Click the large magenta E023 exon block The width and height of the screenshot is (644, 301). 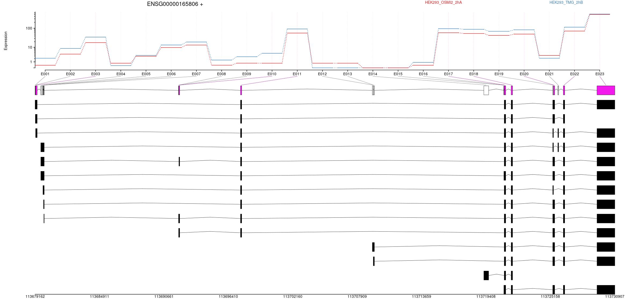tap(606, 90)
